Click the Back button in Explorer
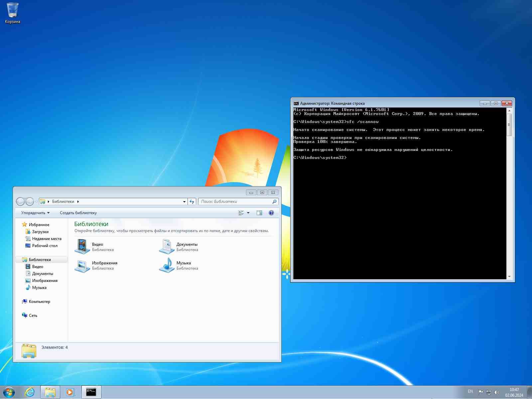532x399 pixels. [20, 201]
